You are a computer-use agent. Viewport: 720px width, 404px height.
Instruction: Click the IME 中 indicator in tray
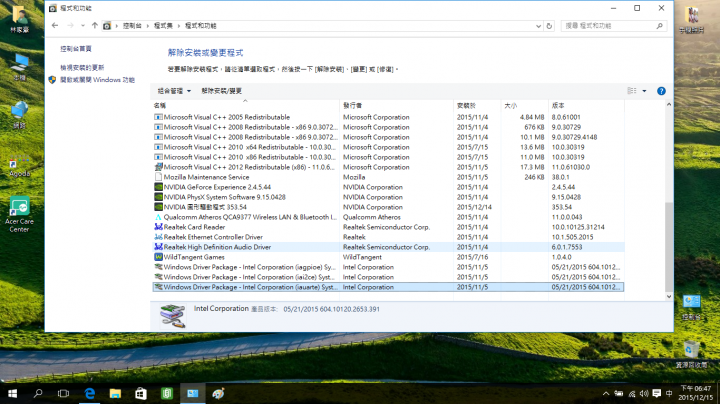669,393
